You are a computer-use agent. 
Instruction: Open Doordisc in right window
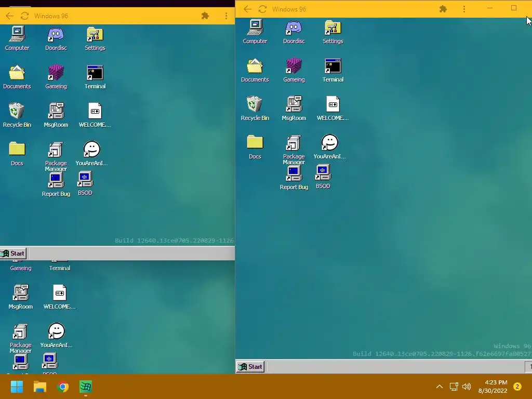tap(294, 32)
